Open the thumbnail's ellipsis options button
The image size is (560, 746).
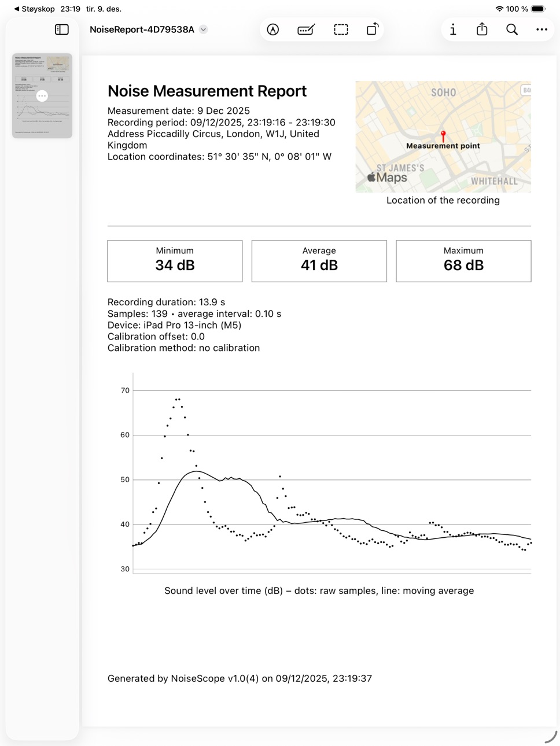pyautogui.click(x=42, y=95)
